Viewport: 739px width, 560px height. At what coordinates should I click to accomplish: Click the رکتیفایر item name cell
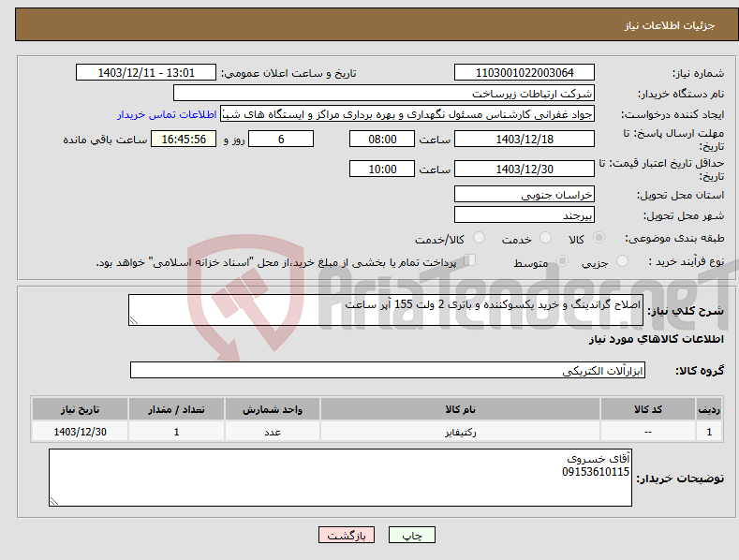[x=460, y=432]
